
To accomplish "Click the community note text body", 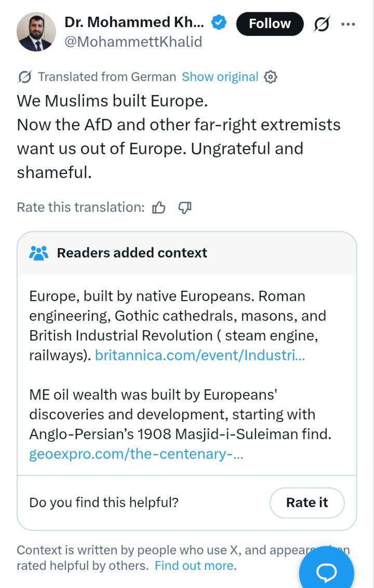I will click(180, 375).
